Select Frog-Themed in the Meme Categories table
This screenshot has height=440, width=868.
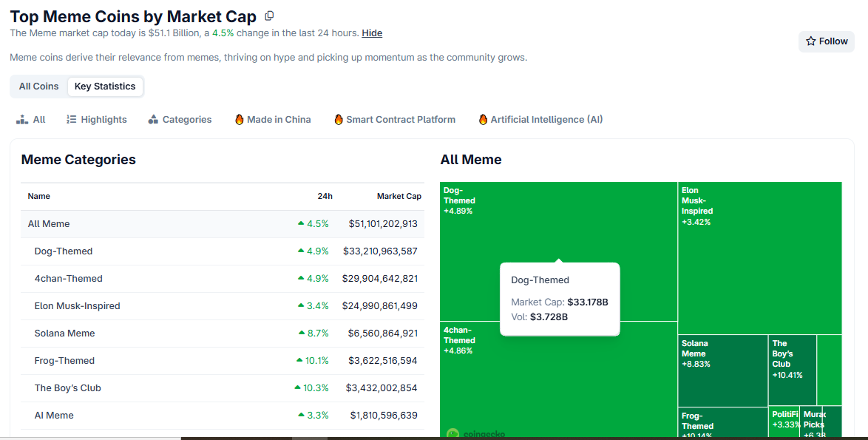point(64,360)
